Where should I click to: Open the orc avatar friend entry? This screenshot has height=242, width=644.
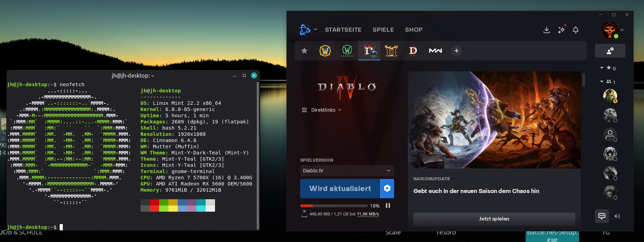click(610, 96)
